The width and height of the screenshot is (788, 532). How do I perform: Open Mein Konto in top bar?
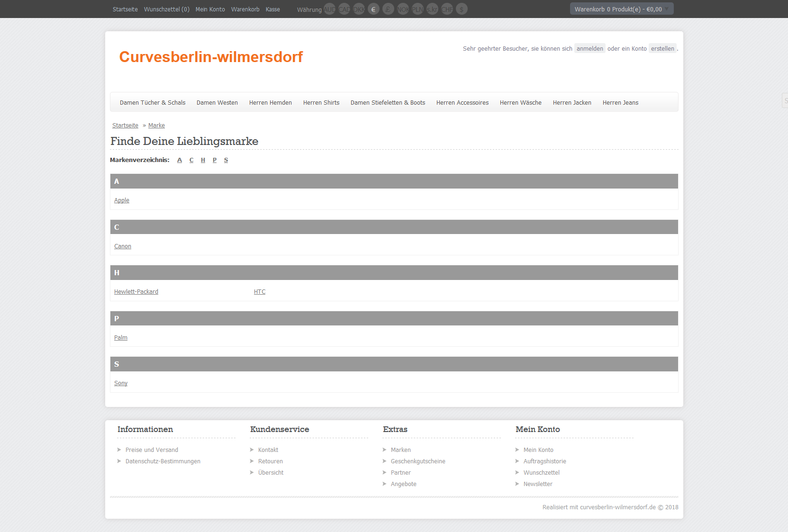click(210, 9)
